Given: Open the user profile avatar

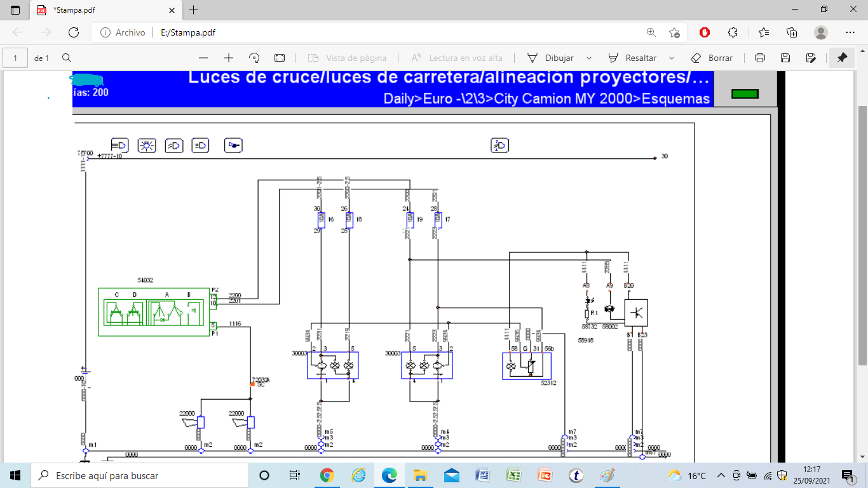Looking at the screenshot, I should (x=821, y=32).
